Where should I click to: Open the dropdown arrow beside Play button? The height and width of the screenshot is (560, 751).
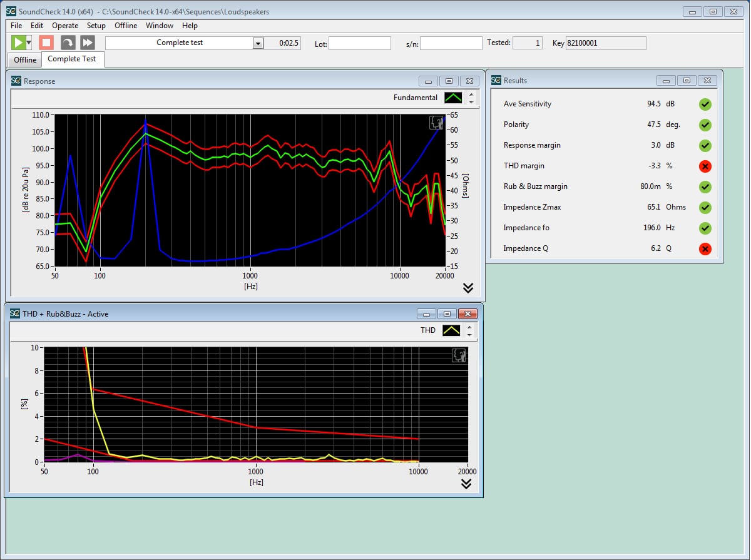tap(29, 43)
